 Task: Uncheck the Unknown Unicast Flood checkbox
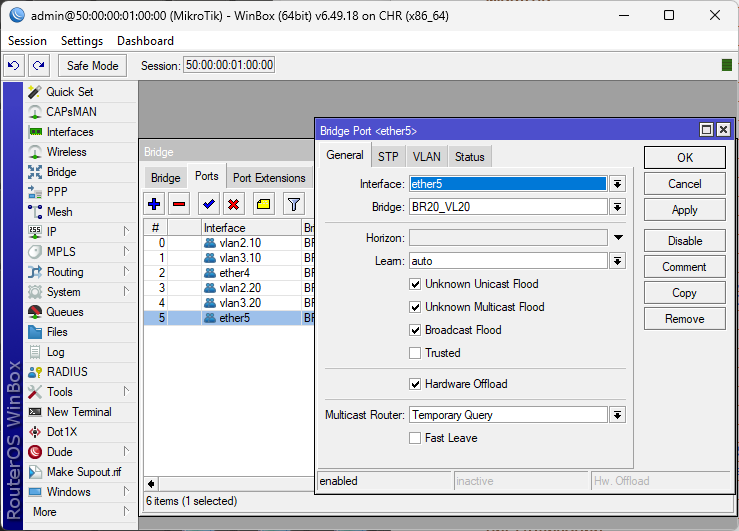[415, 284]
